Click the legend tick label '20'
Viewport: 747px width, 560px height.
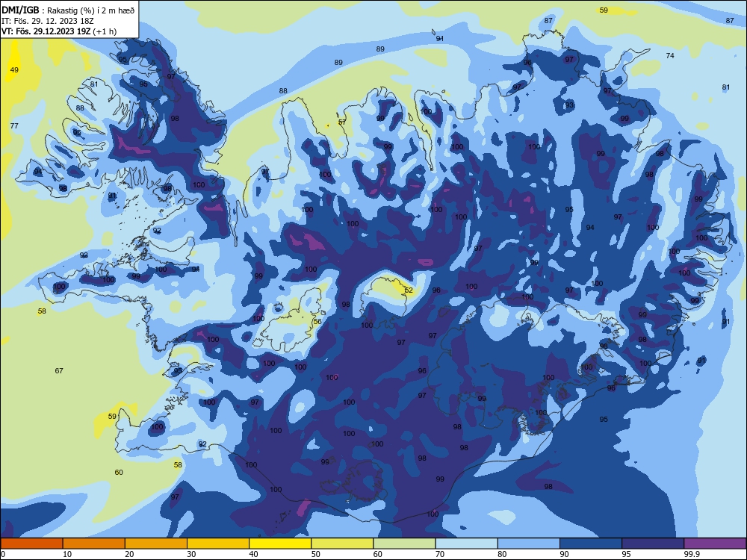[x=129, y=554]
